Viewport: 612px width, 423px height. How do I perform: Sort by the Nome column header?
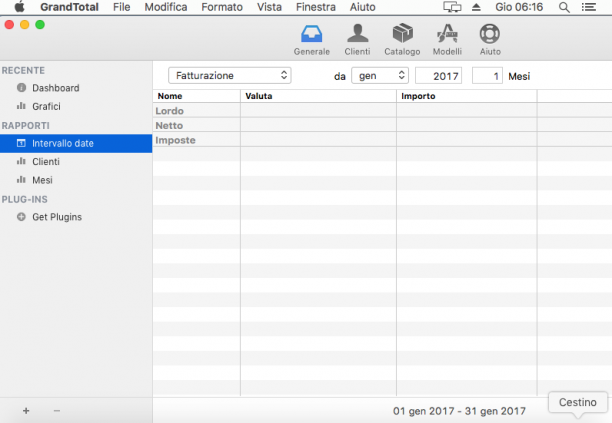(197, 96)
